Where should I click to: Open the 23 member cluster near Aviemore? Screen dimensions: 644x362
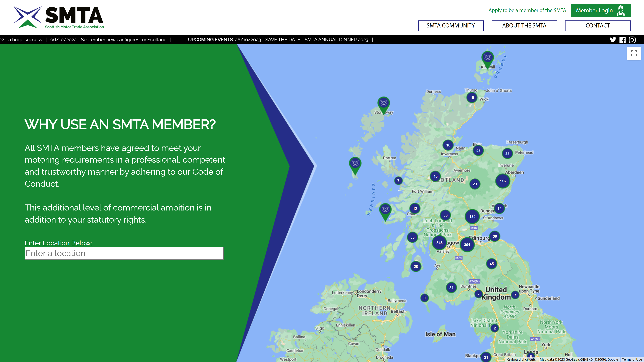[475, 184]
